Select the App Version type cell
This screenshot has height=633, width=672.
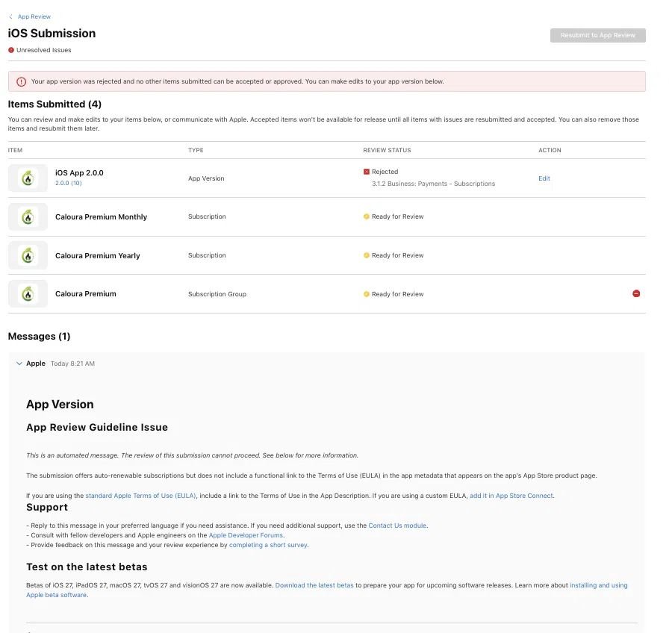206,178
